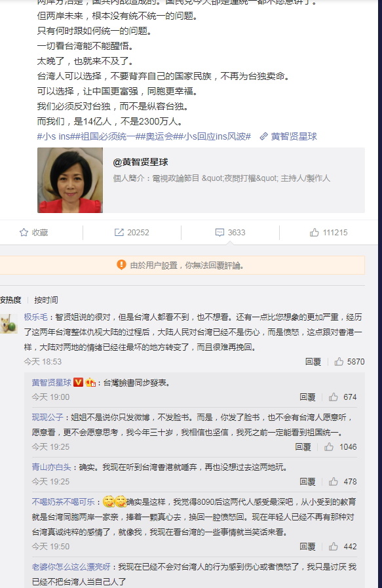The image size is (382, 588).
Task: Open 极乐毛's dog avatar
Action: [x=9, y=324]
